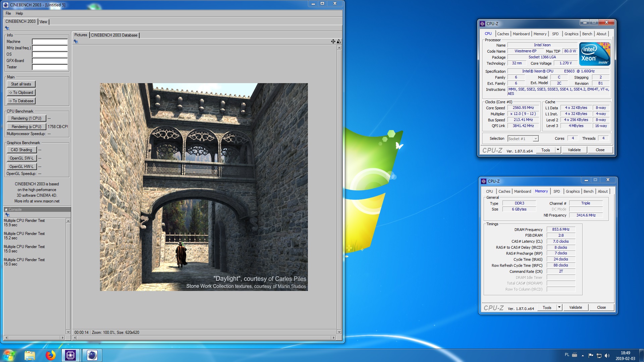Screen dimensions: 644x362
Task: Launch Firefox from the taskbar
Action: pyautogui.click(x=50, y=355)
